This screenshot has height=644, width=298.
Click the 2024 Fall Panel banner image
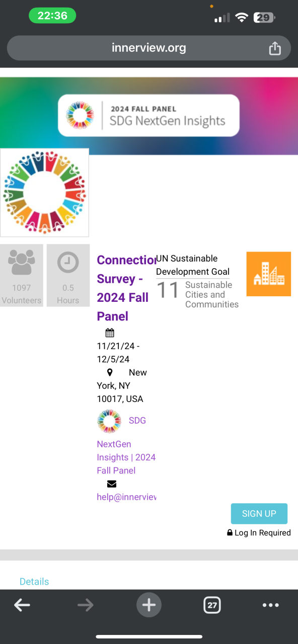(x=149, y=116)
